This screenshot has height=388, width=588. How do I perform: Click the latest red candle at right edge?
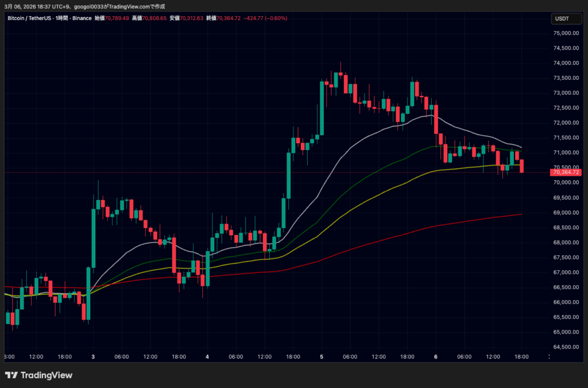tap(522, 166)
